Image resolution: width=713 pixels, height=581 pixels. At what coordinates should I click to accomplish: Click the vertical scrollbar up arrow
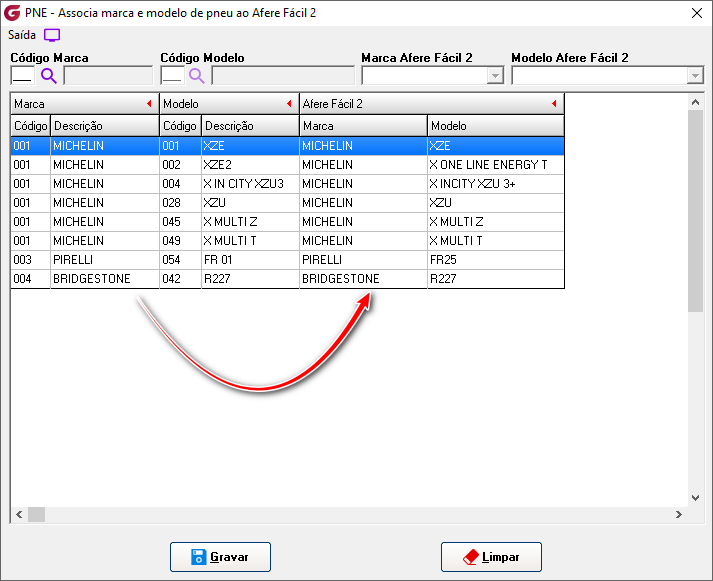695,102
